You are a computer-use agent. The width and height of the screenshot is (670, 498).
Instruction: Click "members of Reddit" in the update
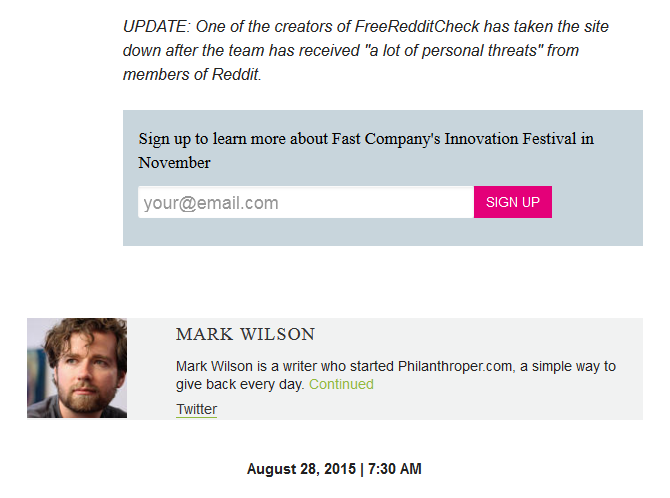point(191,75)
